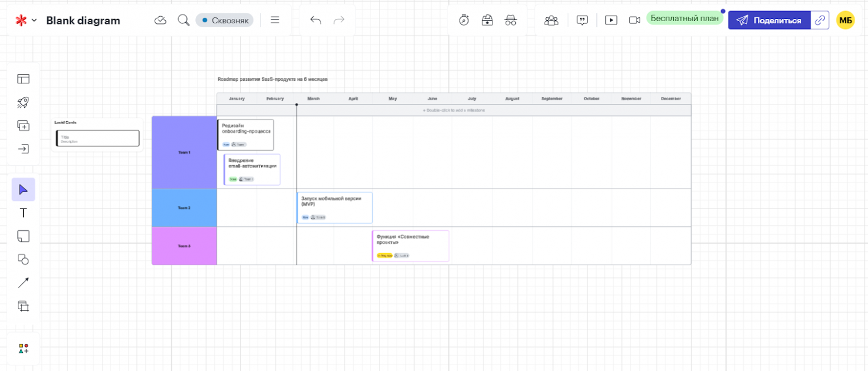
Task: Open the Бесплатный план upgrade badge
Action: [x=685, y=18]
